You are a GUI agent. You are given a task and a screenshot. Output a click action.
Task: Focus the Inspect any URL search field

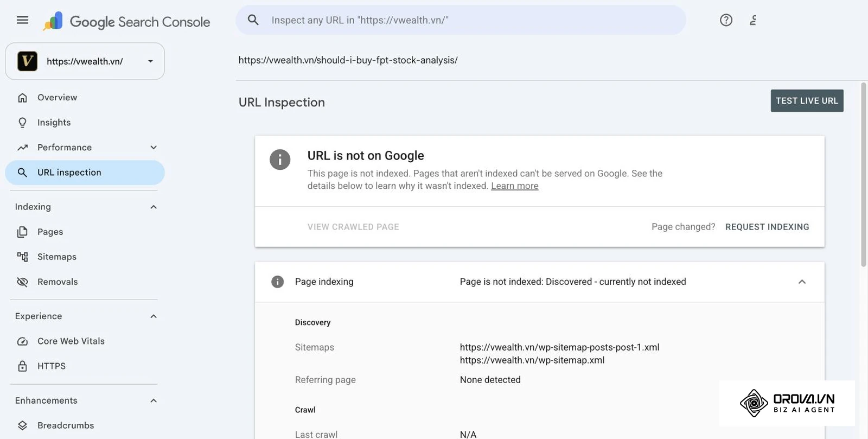click(x=461, y=20)
